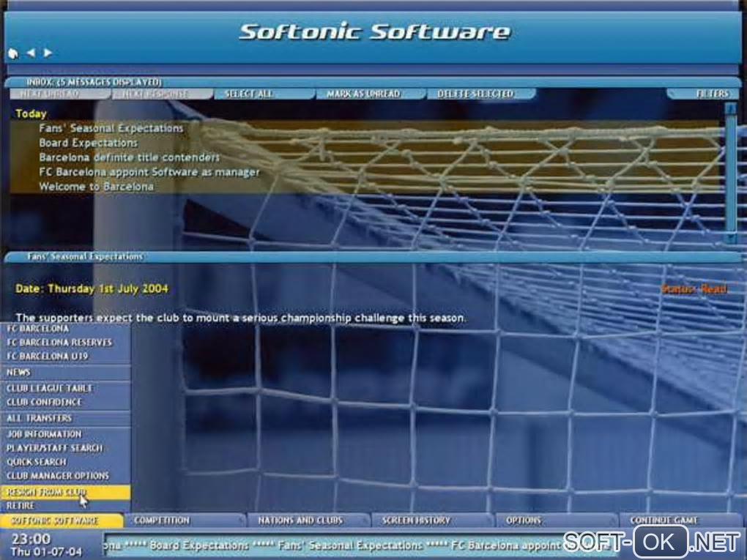The image size is (747, 560).
Task: Choose FC Barcelona U19 menu entry
Action: point(65,356)
